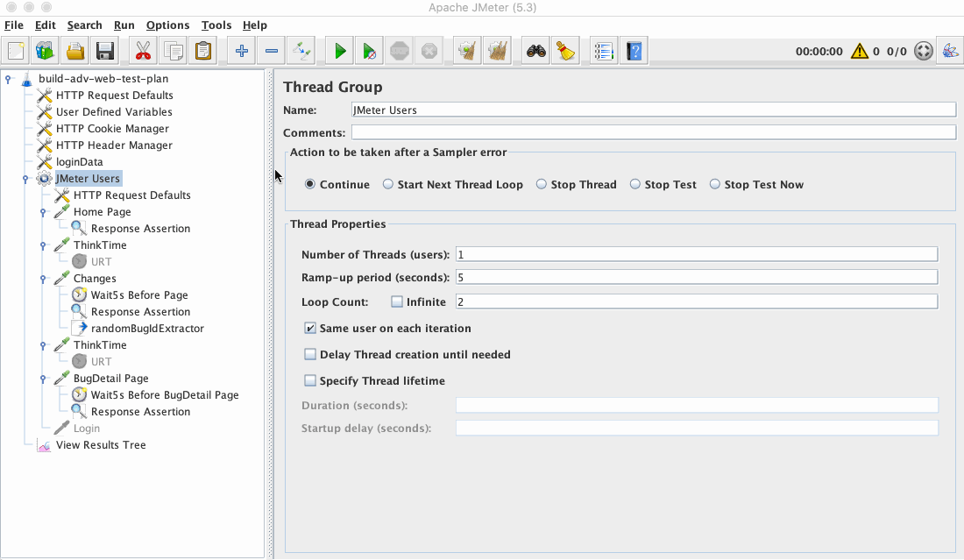Click the Ramp-up period field
Screen dimensions: 964x560
pos(697,277)
